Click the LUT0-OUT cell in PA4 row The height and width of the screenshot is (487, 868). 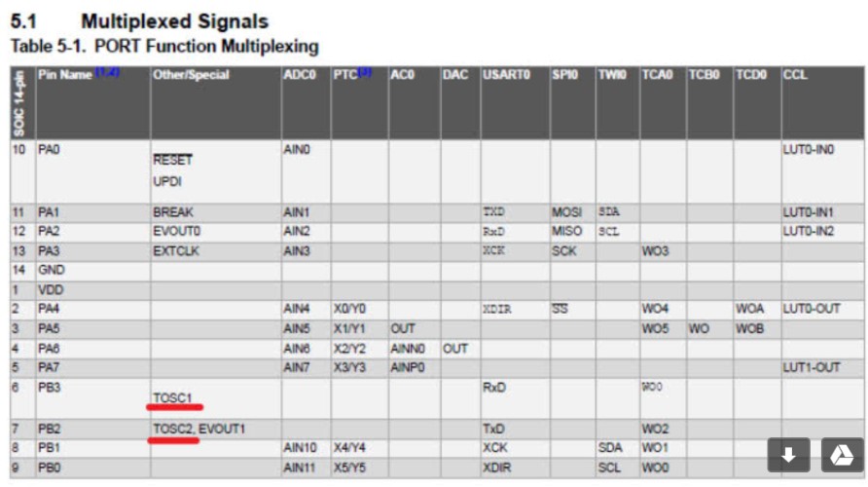point(811,309)
